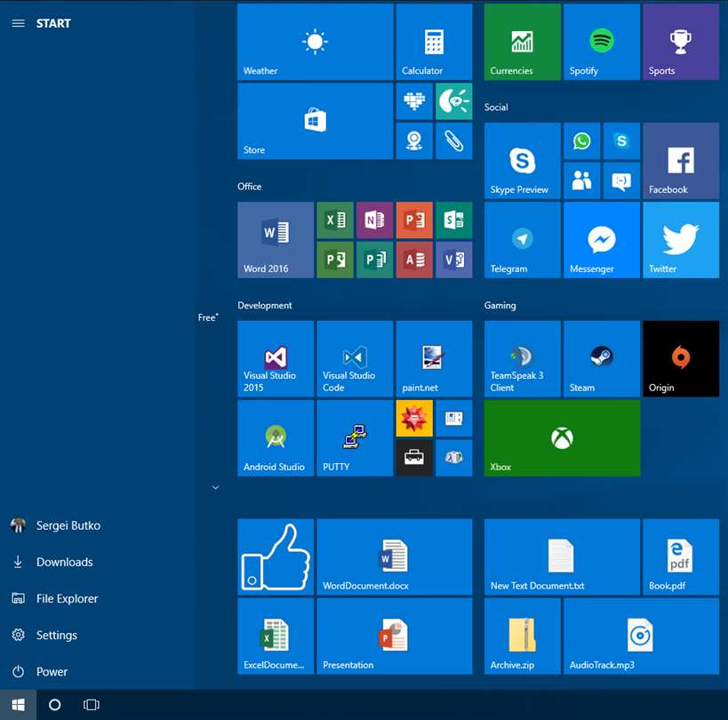728x720 pixels.
Task: Launch Visual Studio 2015 tile
Action: 276,359
